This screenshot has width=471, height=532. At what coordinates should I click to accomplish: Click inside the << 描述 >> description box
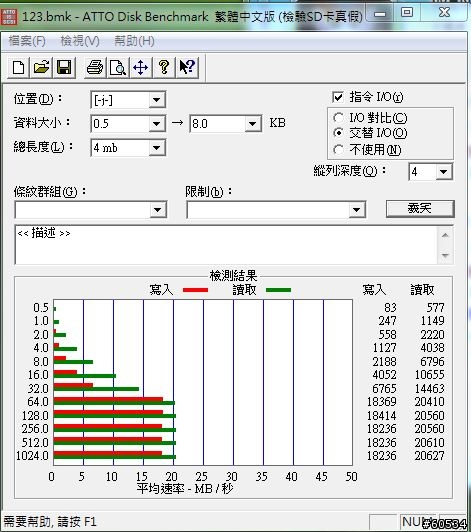click(x=226, y=245)
